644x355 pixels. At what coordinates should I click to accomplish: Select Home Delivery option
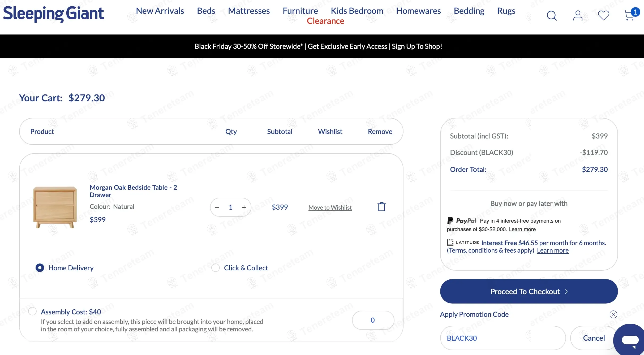(40, 268)
